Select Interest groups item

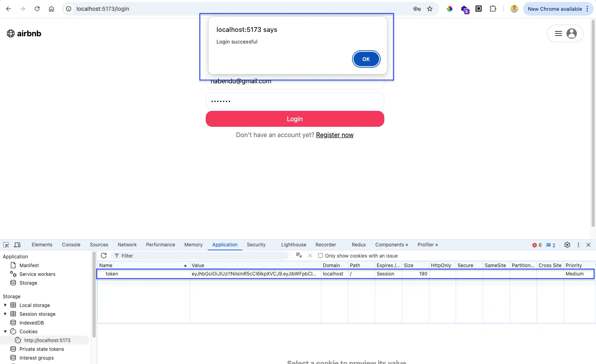(x=37, y=358)
